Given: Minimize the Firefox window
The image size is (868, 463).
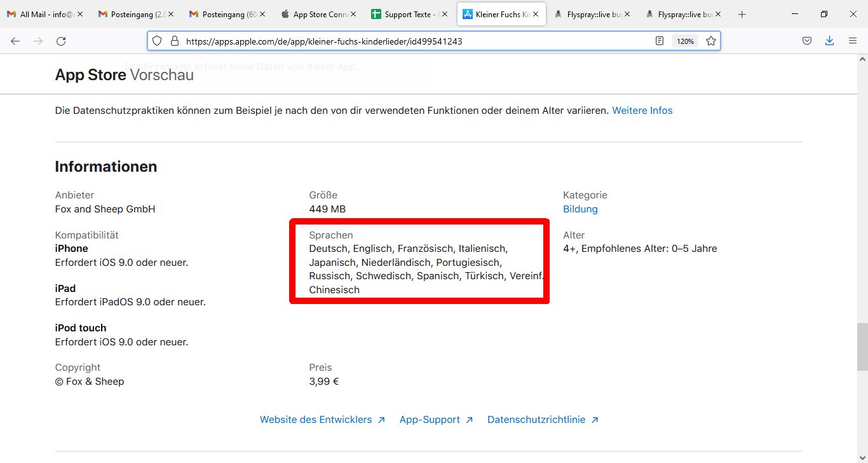Looking at the screenshot, I should click(794, 14).
